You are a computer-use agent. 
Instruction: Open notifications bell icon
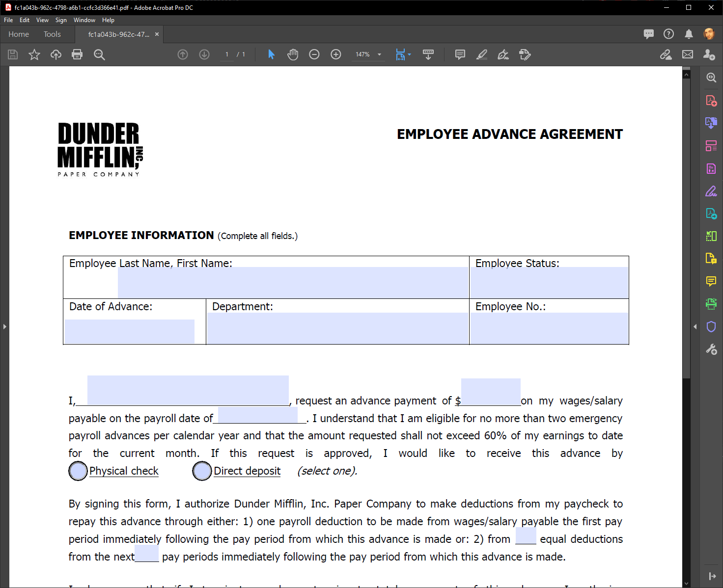[689, 34]
